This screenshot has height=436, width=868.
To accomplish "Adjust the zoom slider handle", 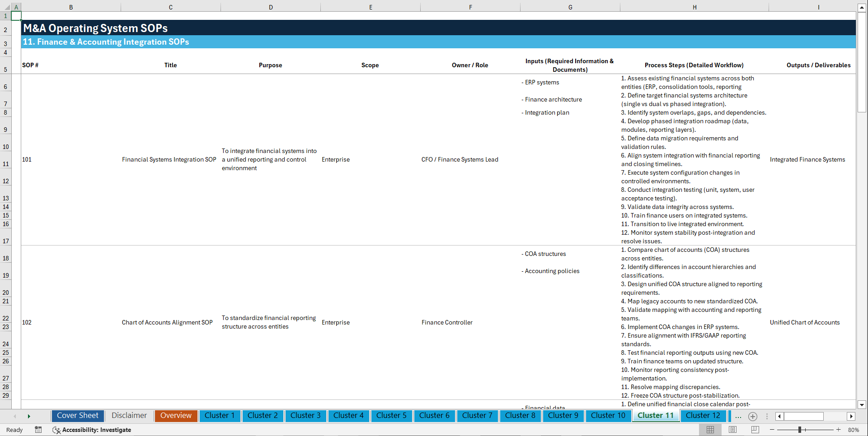I will pos(799,430).
